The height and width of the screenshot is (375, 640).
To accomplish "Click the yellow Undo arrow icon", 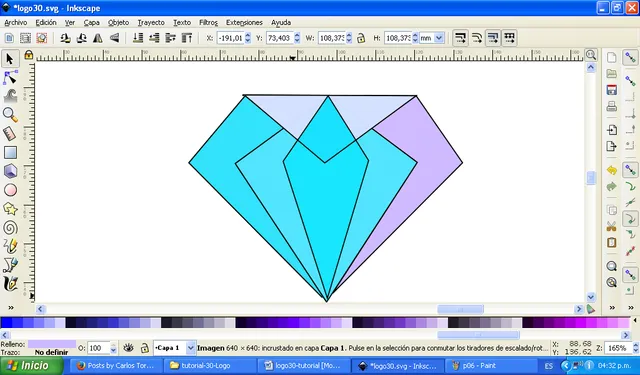I will (x=611, y=170).
